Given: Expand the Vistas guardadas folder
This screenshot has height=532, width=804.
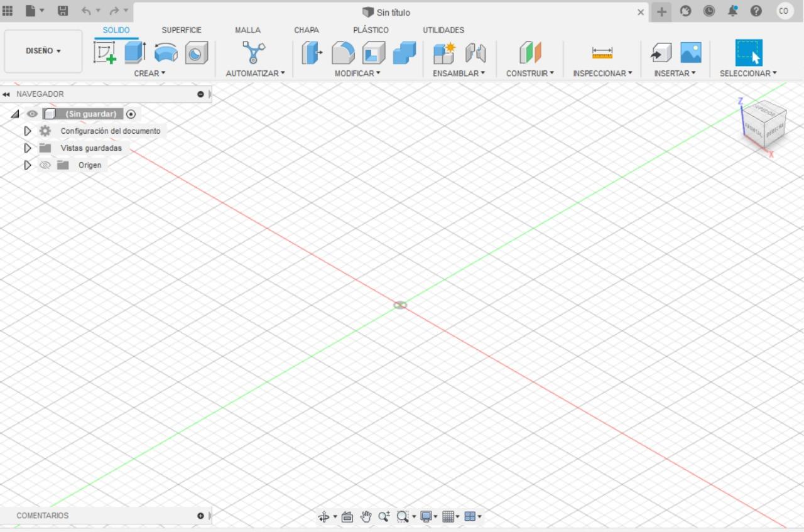Looking at the screenshot, I should 27,148.
